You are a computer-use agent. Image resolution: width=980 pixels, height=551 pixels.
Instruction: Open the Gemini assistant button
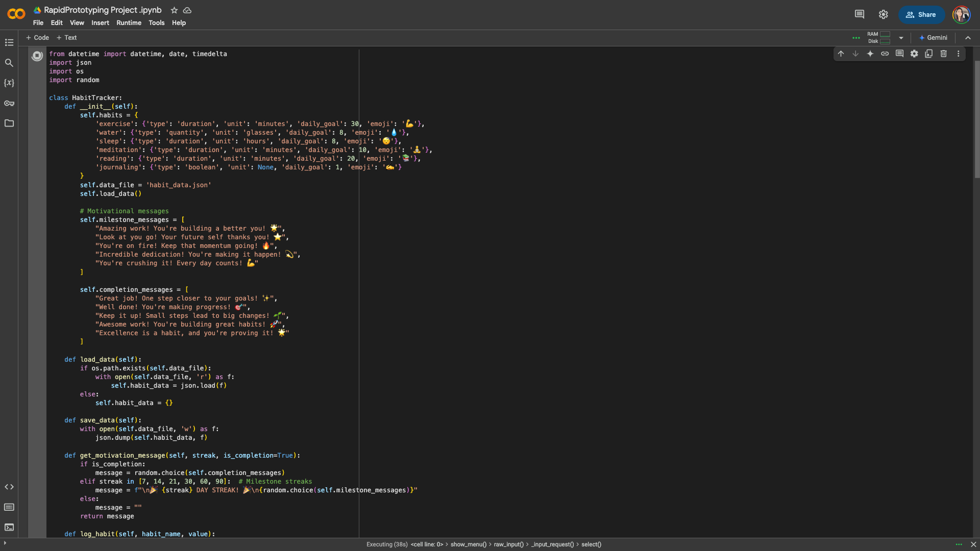tap(933, 38)
